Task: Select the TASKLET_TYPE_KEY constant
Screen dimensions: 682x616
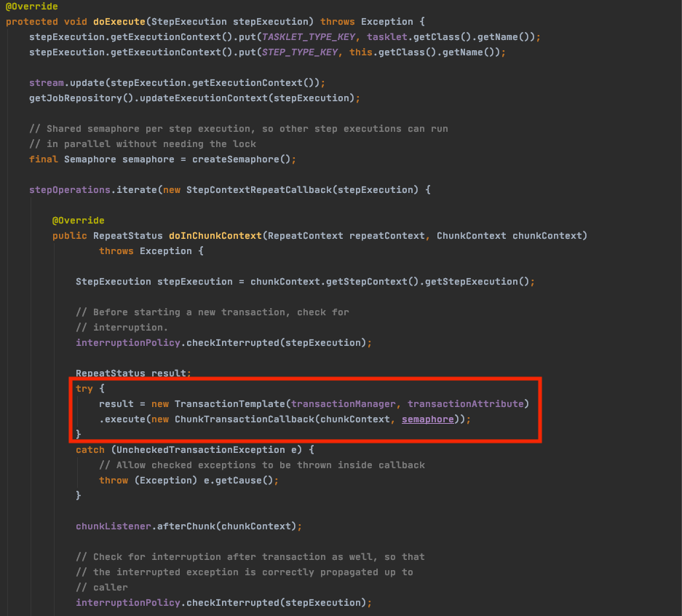Action: click(x=309, y=37)
